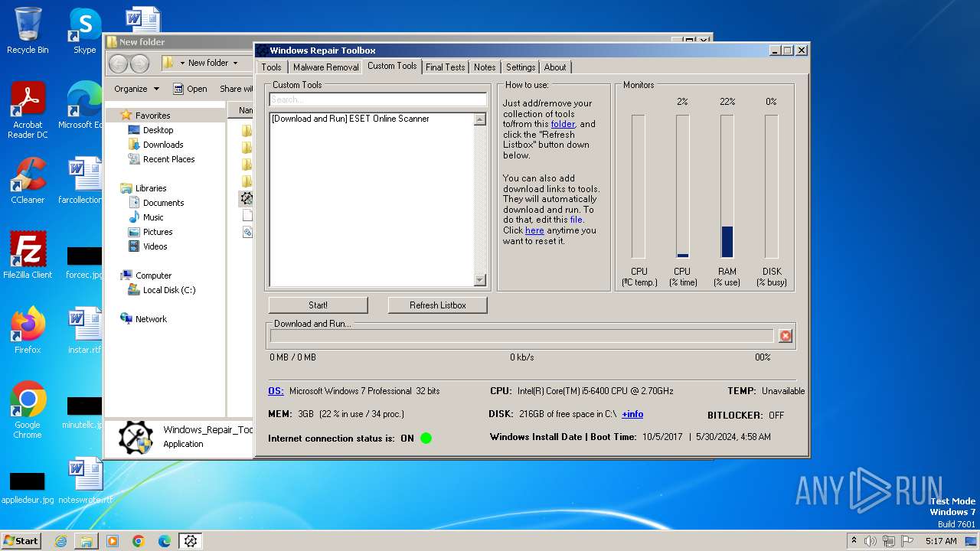
Task: Click the +info disk link
Action: tap(632, 414)
